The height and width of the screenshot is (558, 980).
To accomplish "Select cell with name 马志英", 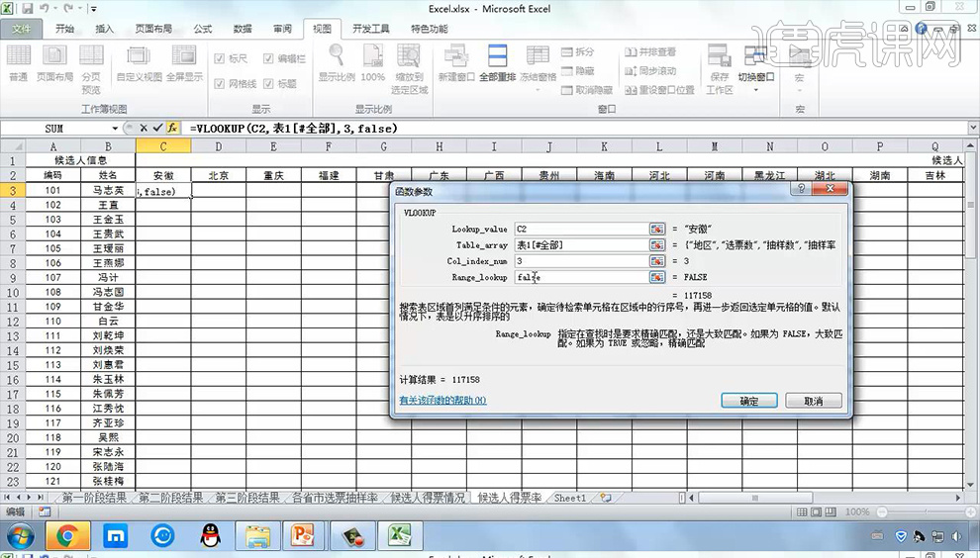I will click(108, 191).
